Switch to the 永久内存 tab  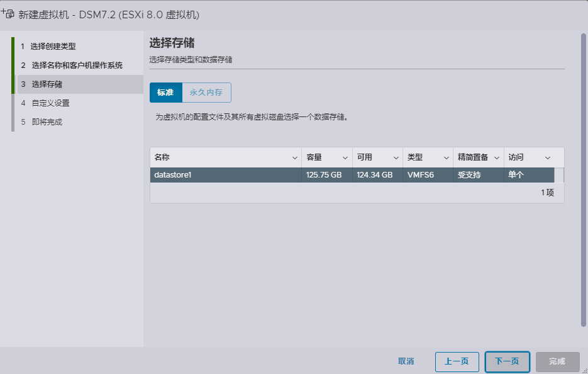click(x=206, y=93)
